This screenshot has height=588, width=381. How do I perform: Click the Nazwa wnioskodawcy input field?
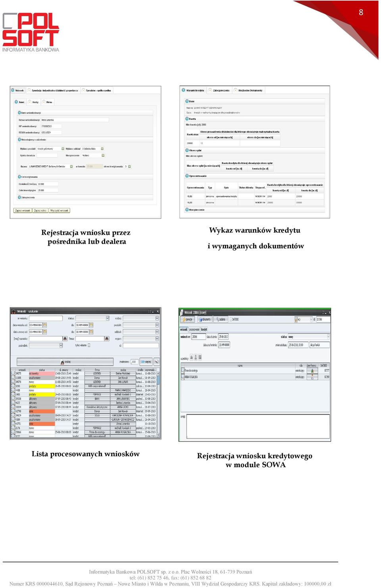tap(75, 120)
